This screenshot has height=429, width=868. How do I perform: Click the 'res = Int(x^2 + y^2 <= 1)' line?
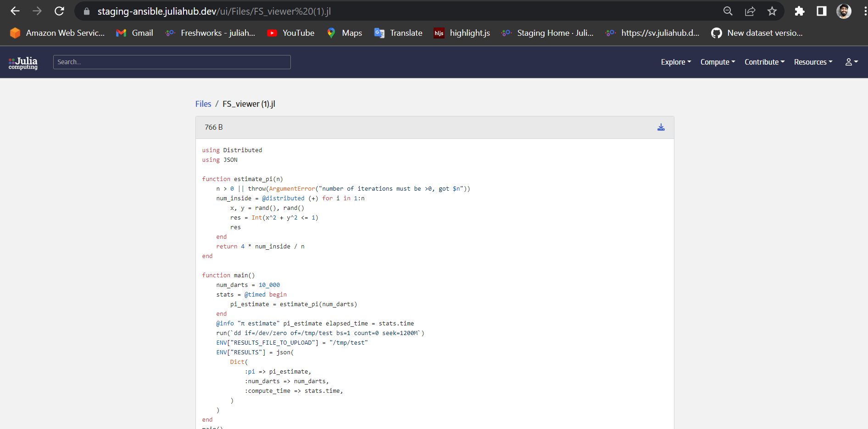point(274,218)
